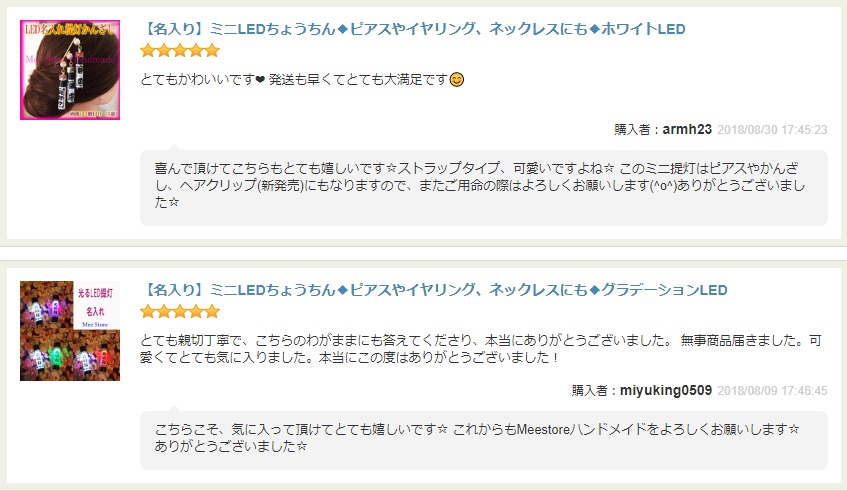Click the heart emoji after とてもかわいいです
847x491 pixels.
point(260,80)
